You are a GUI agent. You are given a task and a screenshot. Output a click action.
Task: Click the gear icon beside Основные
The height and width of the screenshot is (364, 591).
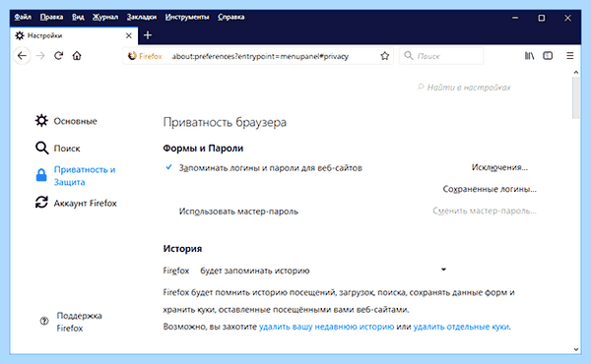click(41, 121)
